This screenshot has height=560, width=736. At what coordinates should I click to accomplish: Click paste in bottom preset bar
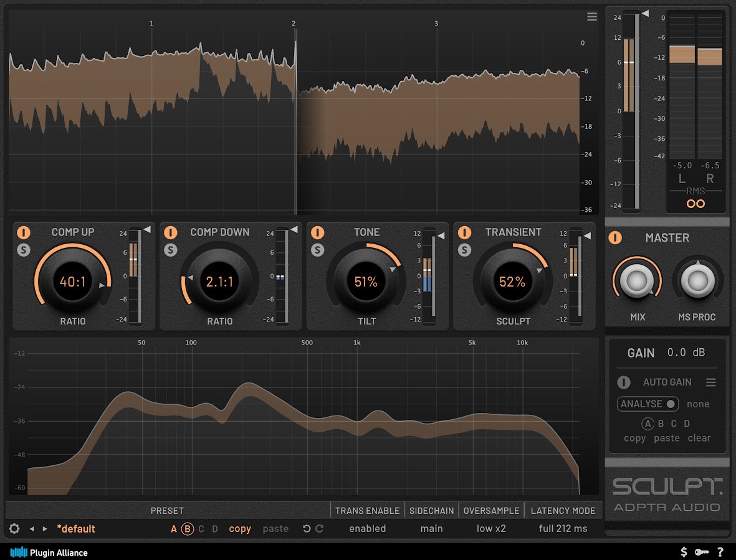275,529
